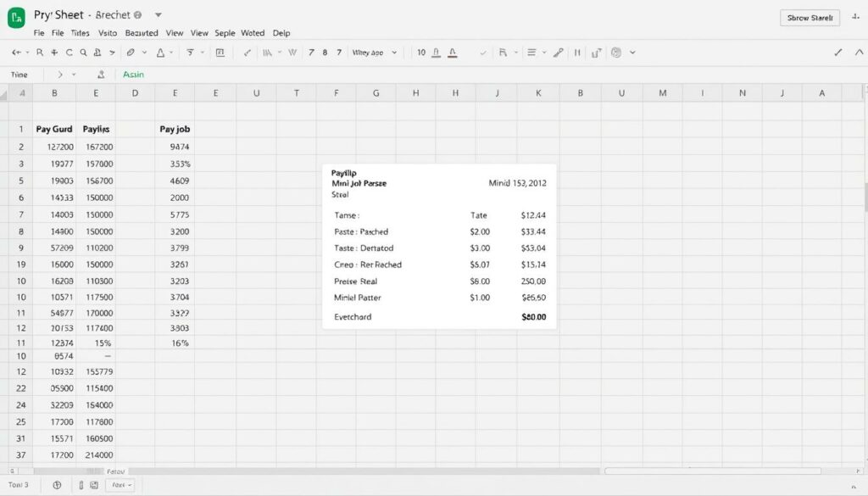Select column B header
This screenshot has width=868, height=496.
click(54, 93)
